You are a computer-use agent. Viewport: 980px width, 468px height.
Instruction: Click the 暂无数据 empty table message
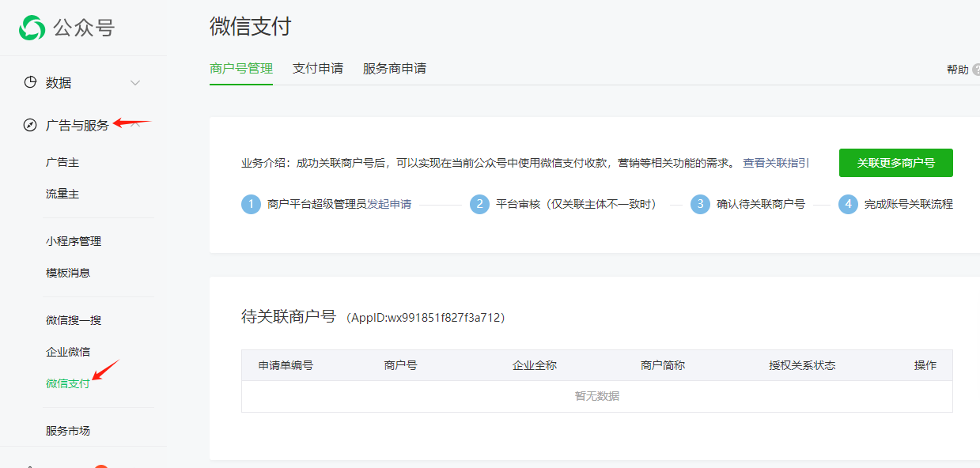click(597, 396)
